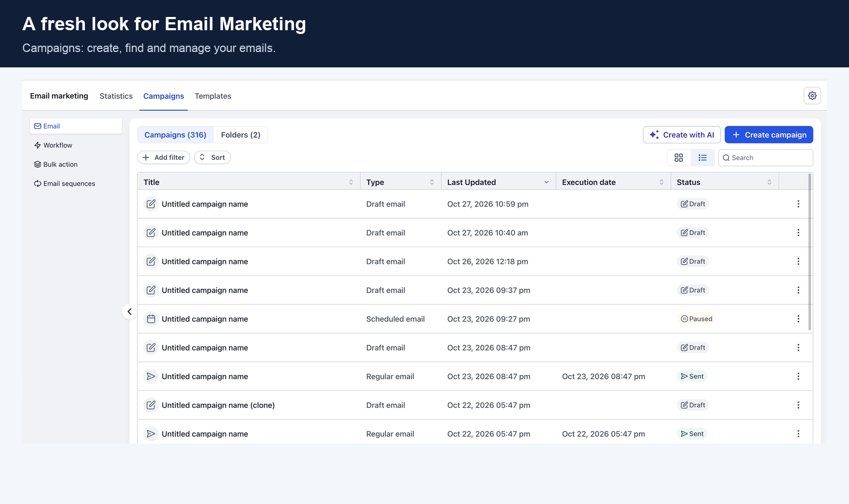
Task: Click execution date Oct 22, 2026 05:47 pm
Action: [603, 434]
